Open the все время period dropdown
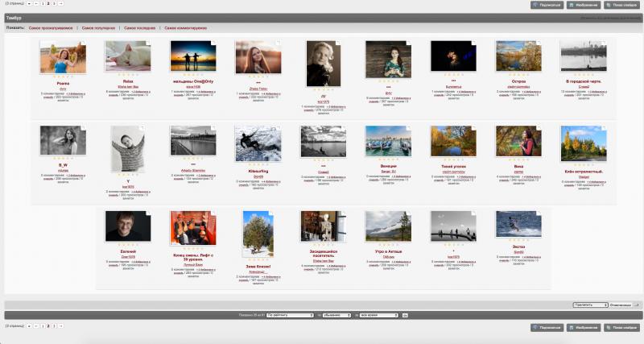Screen dimensions: 644x344 pyautogui.click(x=378, y=315)
